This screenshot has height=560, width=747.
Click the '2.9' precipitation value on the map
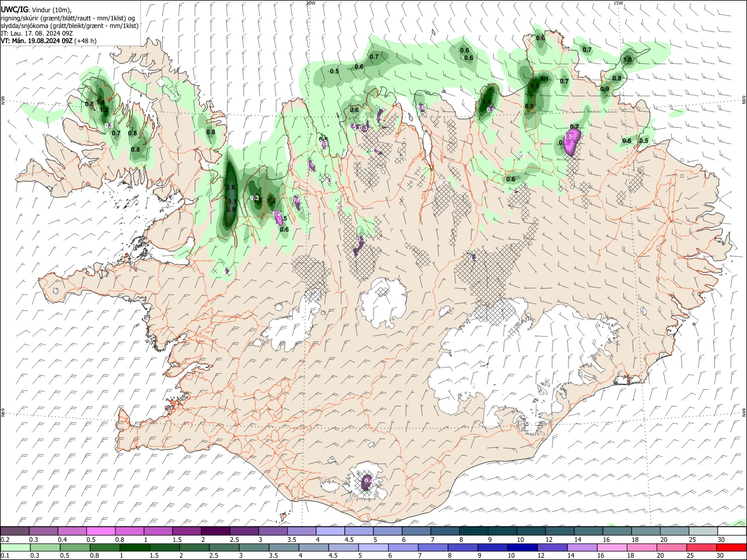pos(231,209)
